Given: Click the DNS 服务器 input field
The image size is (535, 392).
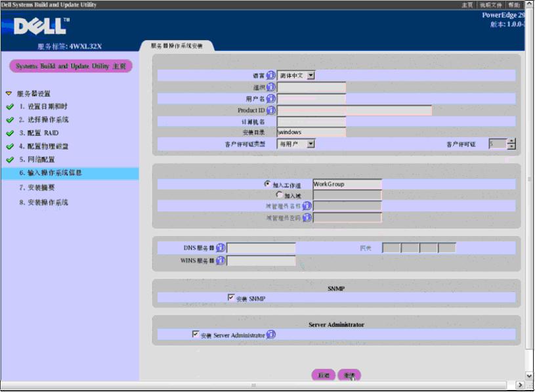Looking at the screenshot, I should pyautogui.click(x=261, y=248).
